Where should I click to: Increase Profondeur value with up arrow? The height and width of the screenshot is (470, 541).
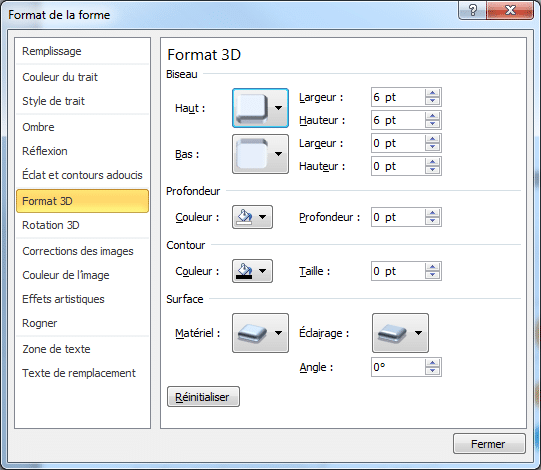coord(432,213)
